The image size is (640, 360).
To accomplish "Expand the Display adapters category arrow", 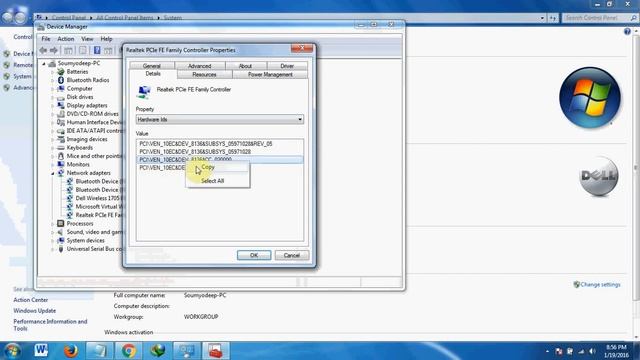I will pos(53,106).
